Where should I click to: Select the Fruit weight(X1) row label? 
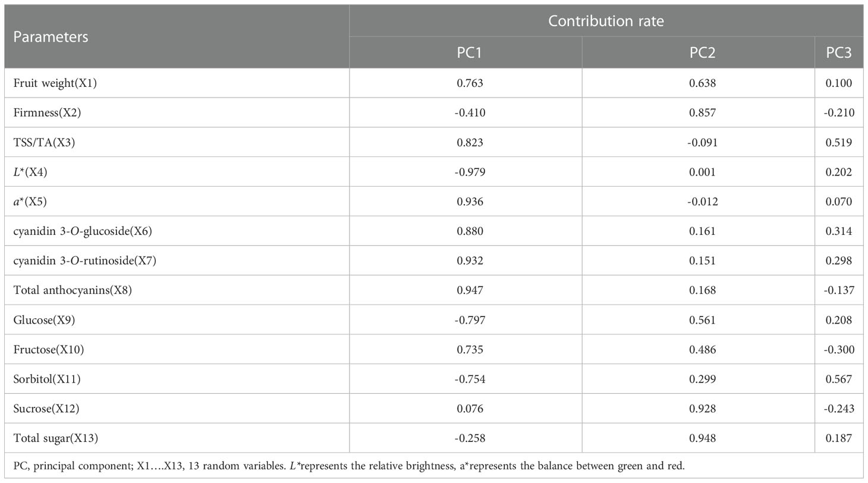click(x=55, y=83)
